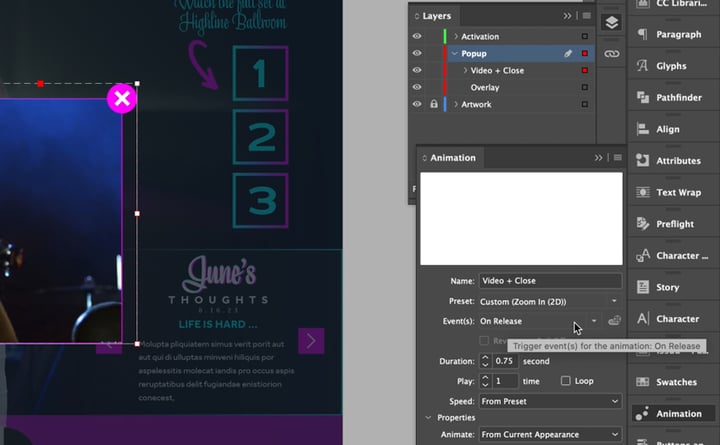Screen dimensions: 720x445
Task: Open Links panel icon in dock
Action: click(x=612, y=54)
